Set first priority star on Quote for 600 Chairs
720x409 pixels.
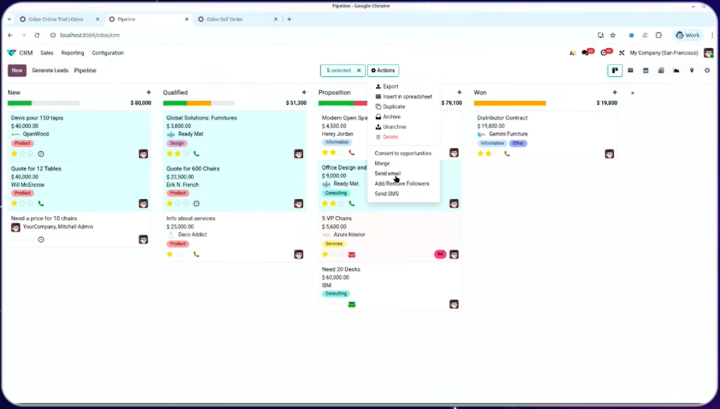pos(169,203)
